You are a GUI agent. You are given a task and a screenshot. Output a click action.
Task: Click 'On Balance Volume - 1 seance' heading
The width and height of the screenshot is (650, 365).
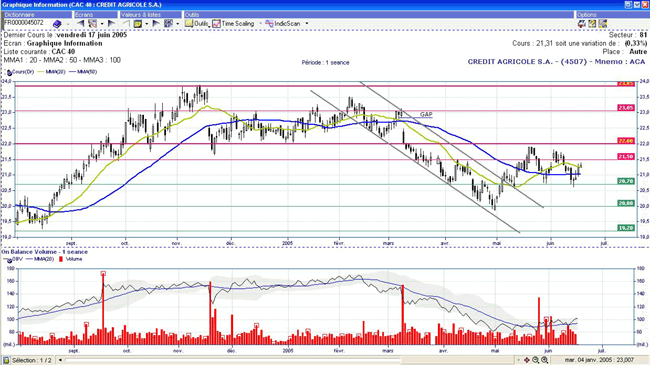(45, 252)
